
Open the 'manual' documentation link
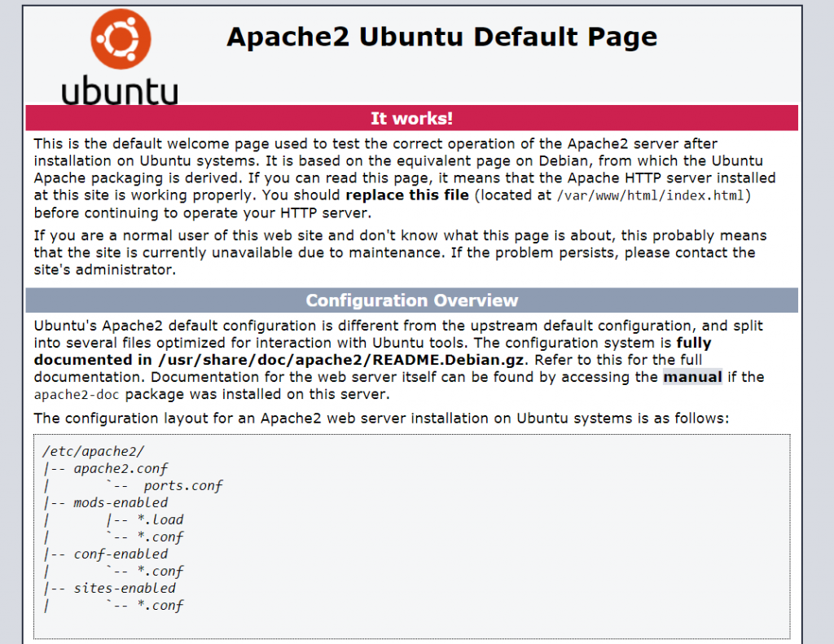point(692,377)
